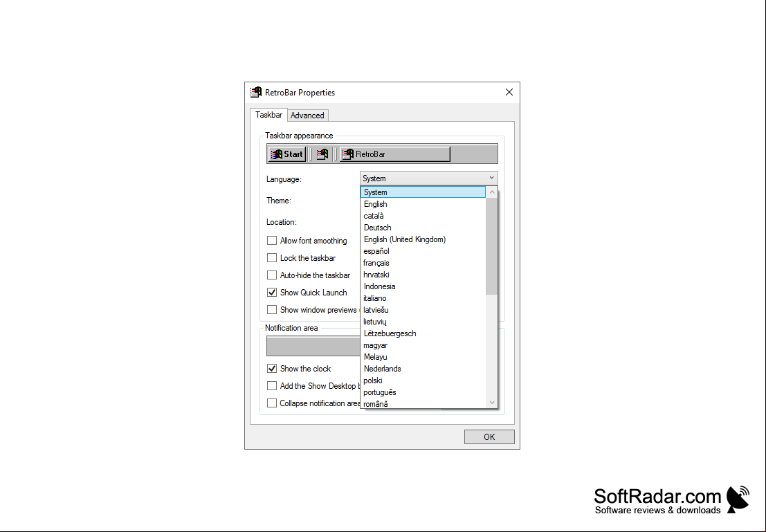
Task: Choose polski in the language list
Action: 423,380
